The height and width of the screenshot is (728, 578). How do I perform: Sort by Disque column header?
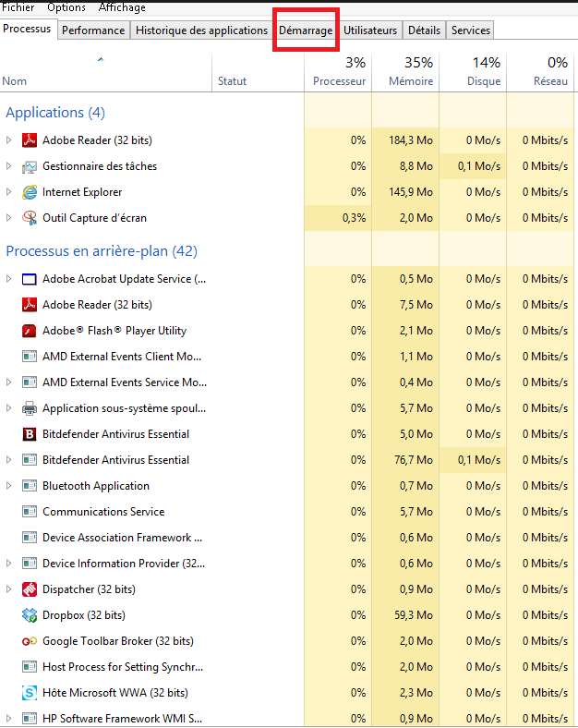point(472,72)
